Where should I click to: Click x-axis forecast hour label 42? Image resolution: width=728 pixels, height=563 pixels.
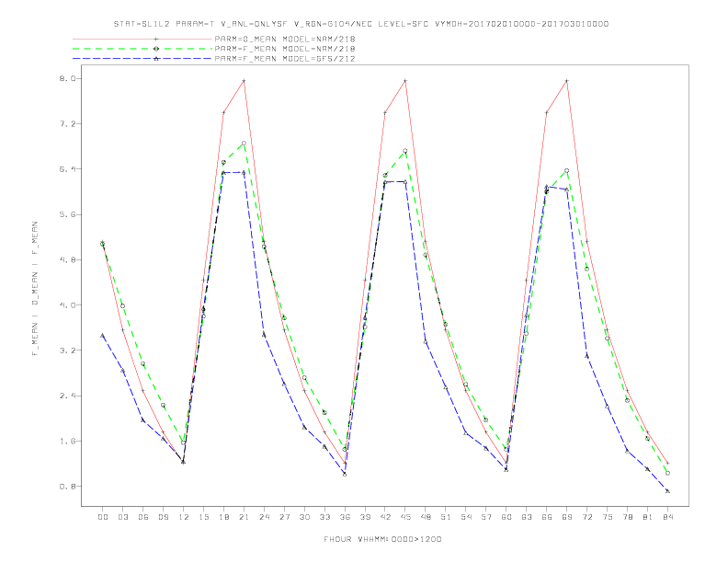point(385,517)
